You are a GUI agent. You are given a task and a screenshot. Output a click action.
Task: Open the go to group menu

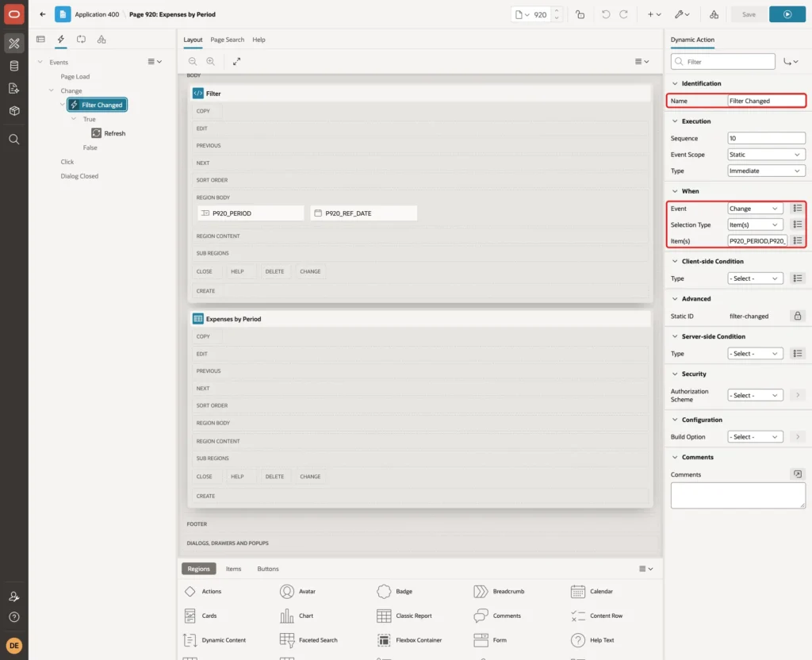pyautogui.click(x=791, y=62)
